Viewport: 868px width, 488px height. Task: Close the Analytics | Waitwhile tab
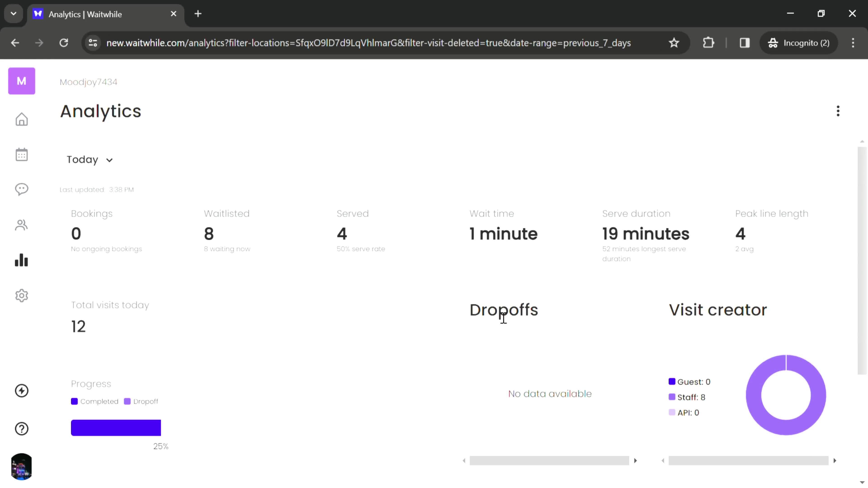click(174, 14)
